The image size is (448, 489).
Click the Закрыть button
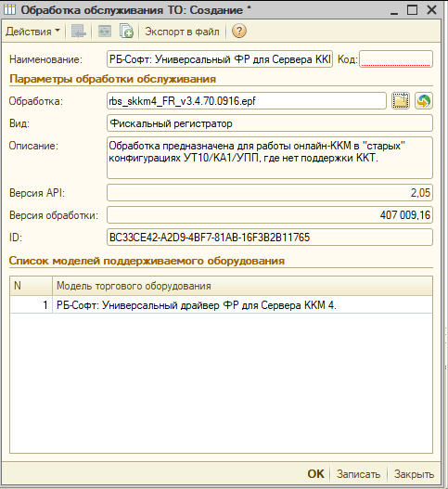coord(414,474)
